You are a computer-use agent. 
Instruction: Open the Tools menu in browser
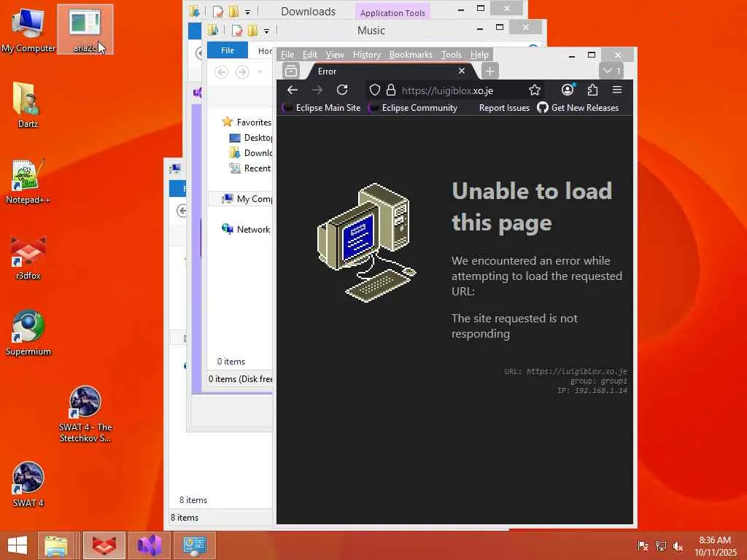451,55
